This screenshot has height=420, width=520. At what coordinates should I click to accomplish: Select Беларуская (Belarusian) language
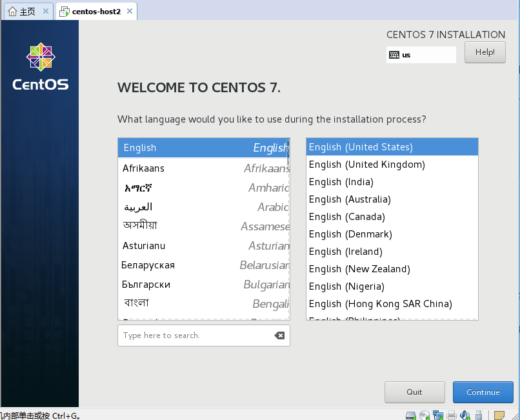[x=203, y=265]
